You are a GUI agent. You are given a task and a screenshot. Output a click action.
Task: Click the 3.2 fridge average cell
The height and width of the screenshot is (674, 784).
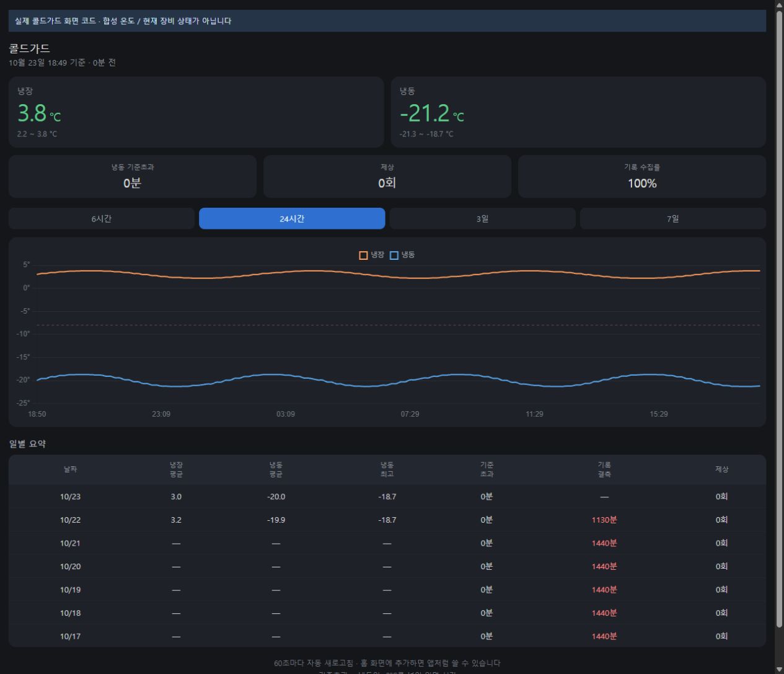pos(176,520)
